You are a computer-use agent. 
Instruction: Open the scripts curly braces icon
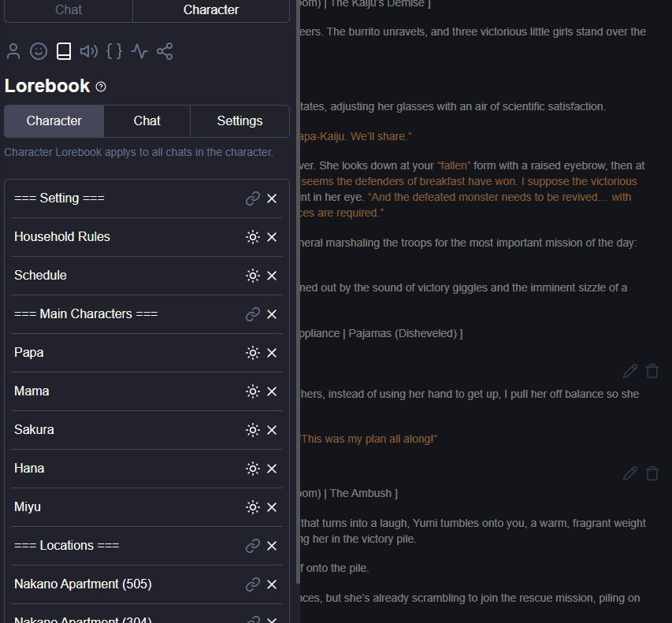114,51
